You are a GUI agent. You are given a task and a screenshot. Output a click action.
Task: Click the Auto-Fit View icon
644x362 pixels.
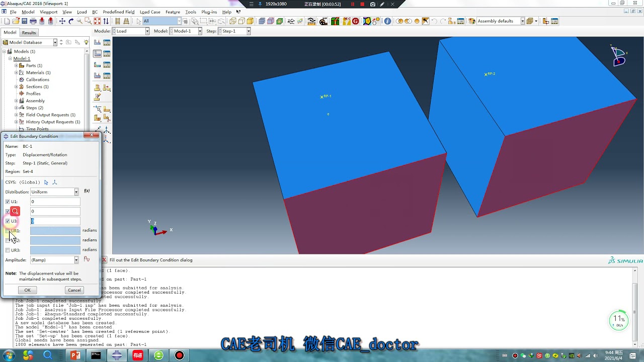pos(97,21)
